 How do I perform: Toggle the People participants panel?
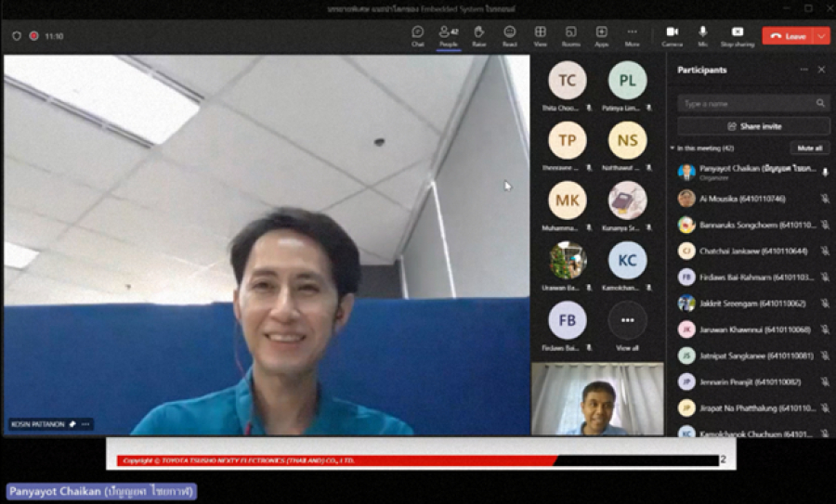tap(449, 34)
